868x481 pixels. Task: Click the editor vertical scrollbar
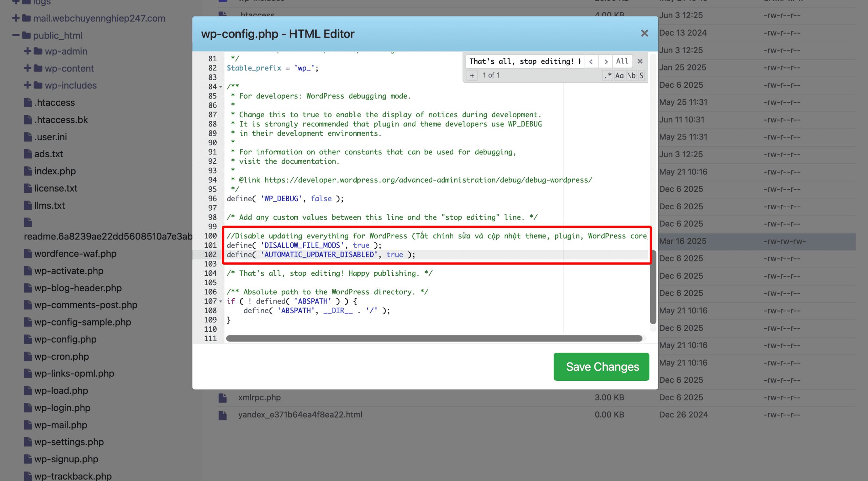click(x=653, y=287)
